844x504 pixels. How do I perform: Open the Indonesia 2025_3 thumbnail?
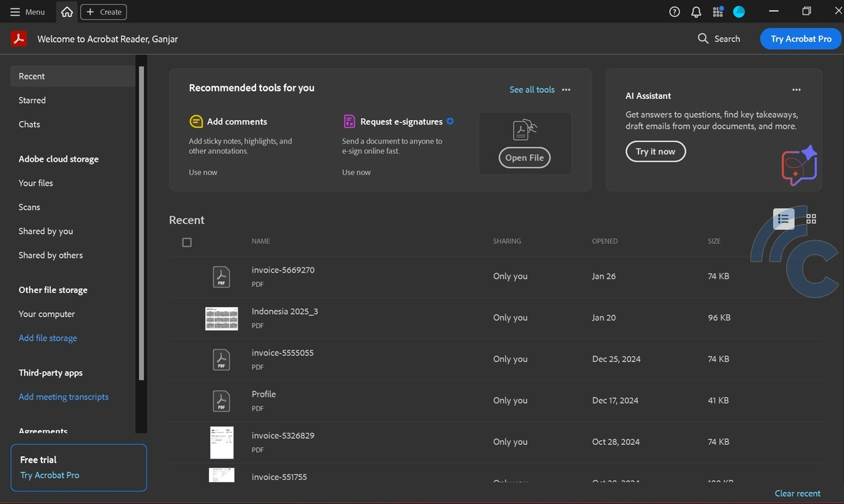[222, 318]
